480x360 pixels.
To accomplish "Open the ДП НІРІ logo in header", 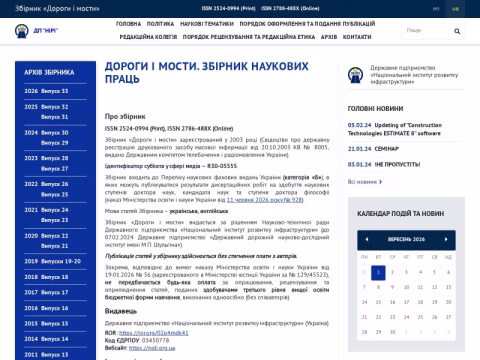I will [36, 31].
